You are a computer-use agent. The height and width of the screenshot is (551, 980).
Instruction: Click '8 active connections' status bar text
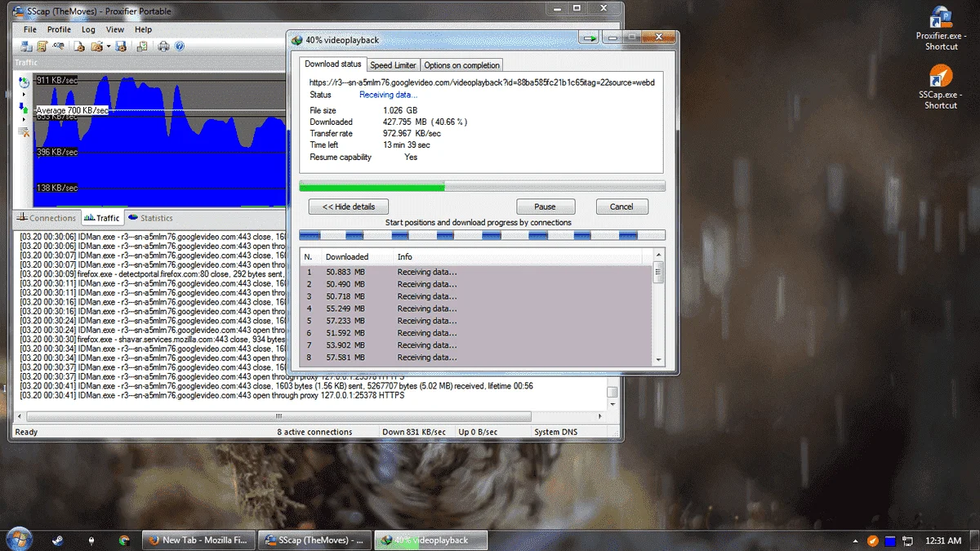pos(314,432)
